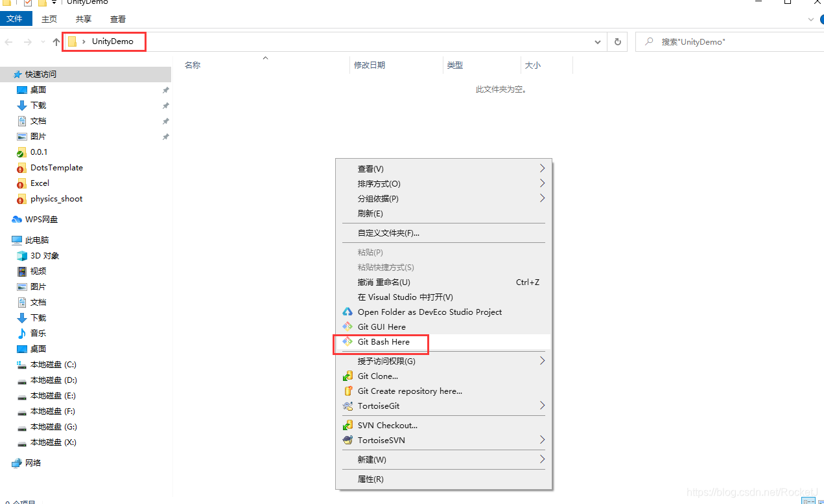Open the DotsTemplate folder
824x504 pixels.
click(56, 168)
